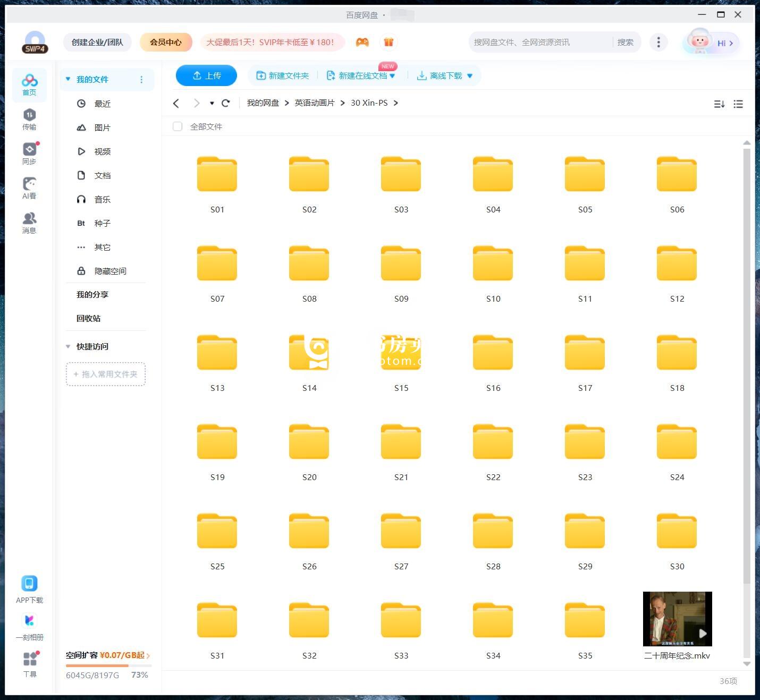This screenshot has height=700, width=760.
Task: Expand the 新建在线文档 dropdown arrow
Action: tap(393, 75)
